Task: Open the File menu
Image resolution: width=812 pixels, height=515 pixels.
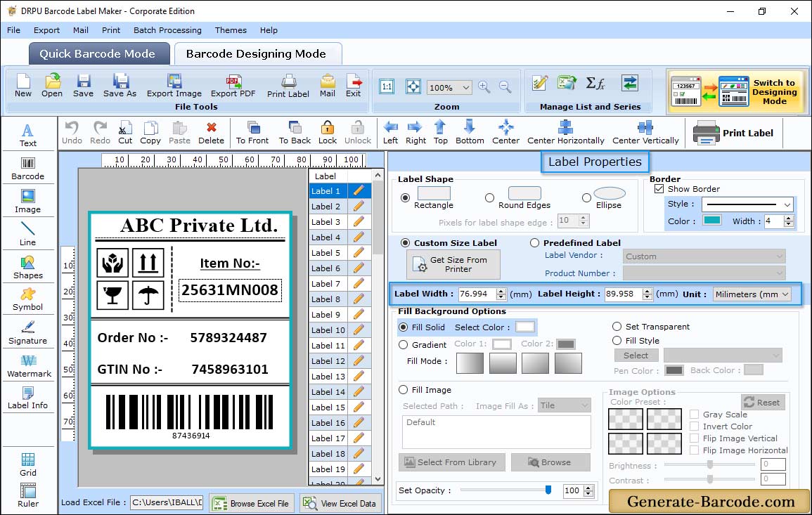Action: (13, 30)
